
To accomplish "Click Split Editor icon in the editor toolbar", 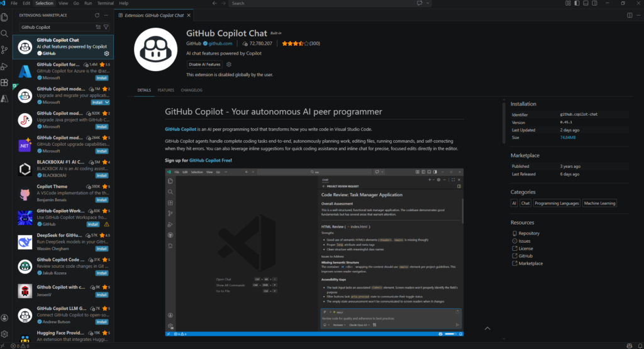I will [630, 15].
